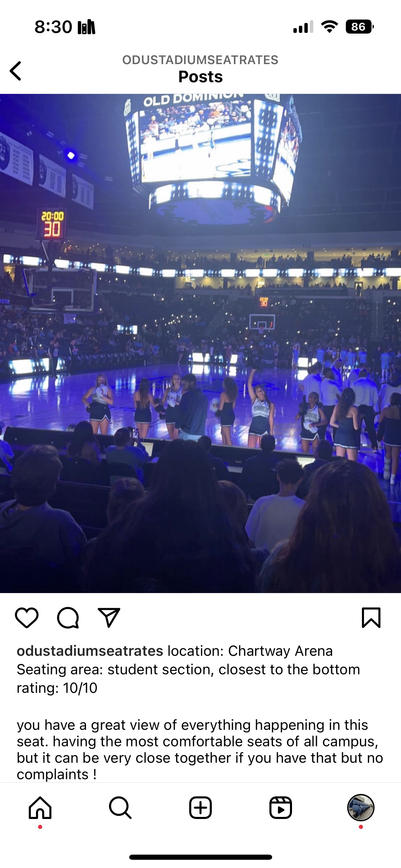Tap the cellular signal bars icon
Viewport: 401px width, 868px height.
click(x=303, y=27)
